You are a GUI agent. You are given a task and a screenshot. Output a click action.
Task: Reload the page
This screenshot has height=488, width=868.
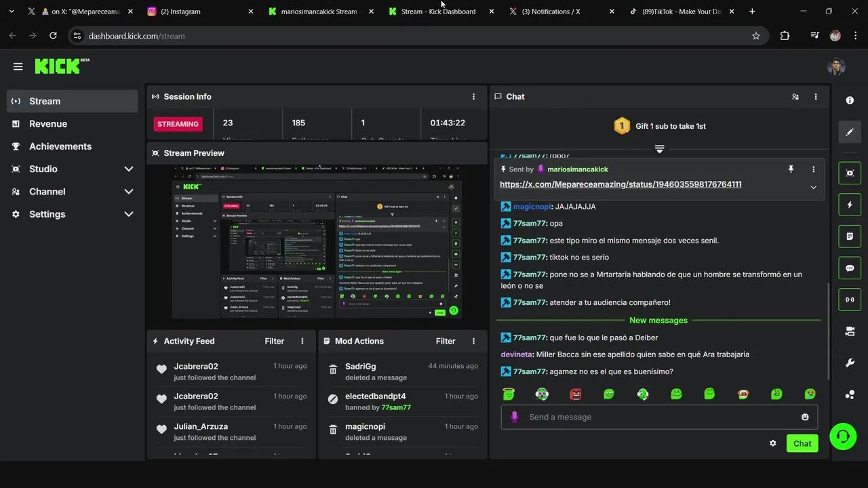tap(53, 36)
